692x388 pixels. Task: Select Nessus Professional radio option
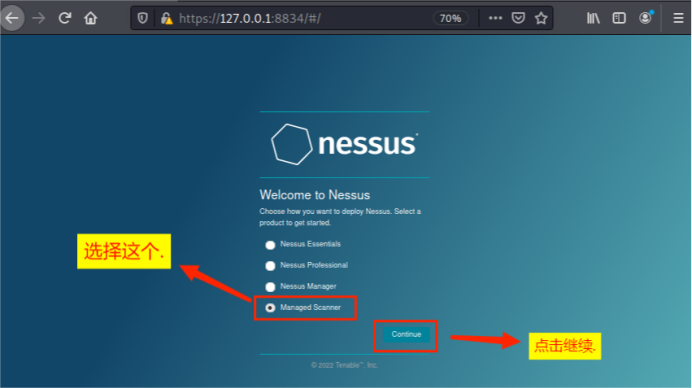click(x=270, y=266)
